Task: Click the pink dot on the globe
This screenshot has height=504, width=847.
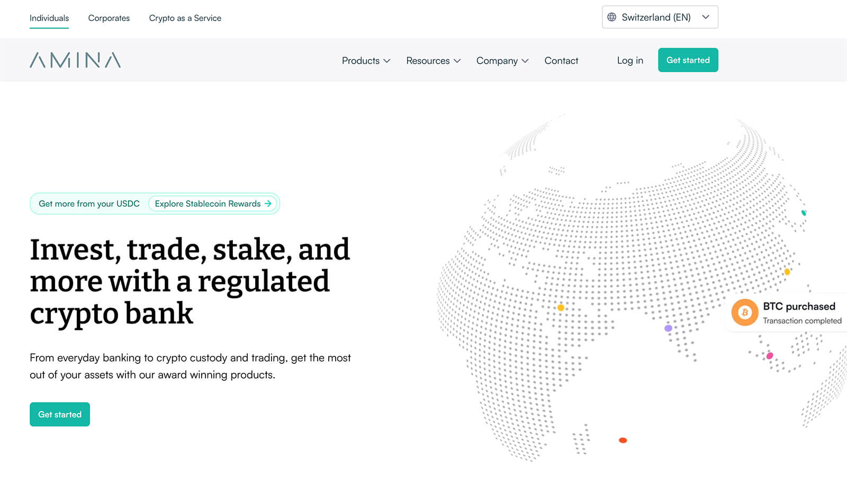Action: tap(770, 356)
